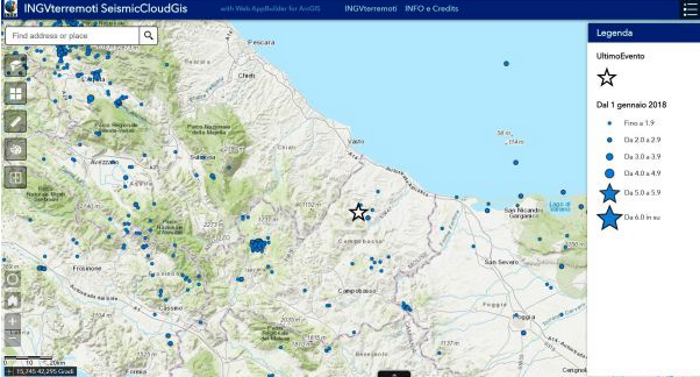Click the Legenda panel header
700x377 pixels.
(x=643, y=33)
